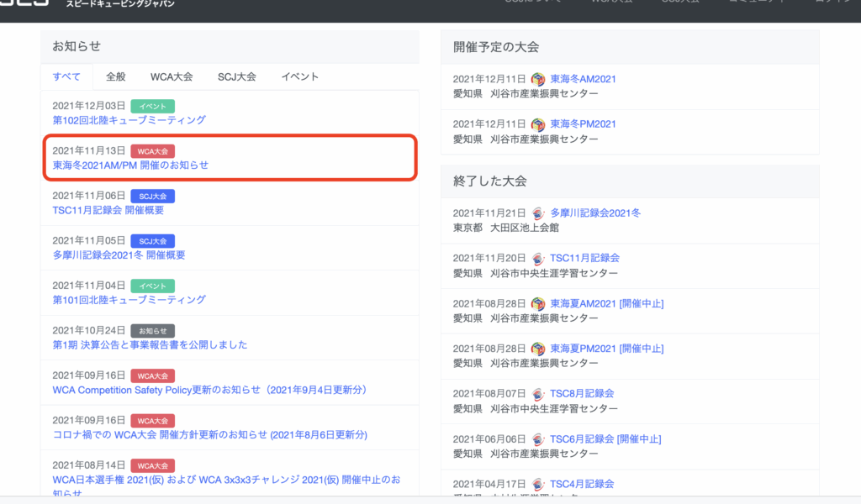Click SCJ logo icon beside TSC8月記録会
Viewport: 861px width, 504px height.
pyautogui.click(x=538, y=393)
